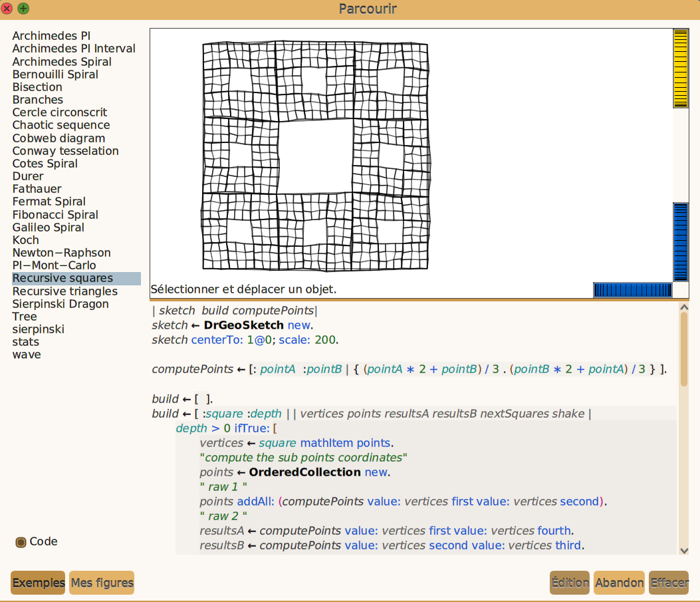Click the blue horizontal wheel below the sketch
Viewport: 700px width, 602px height.
point(633,290)
